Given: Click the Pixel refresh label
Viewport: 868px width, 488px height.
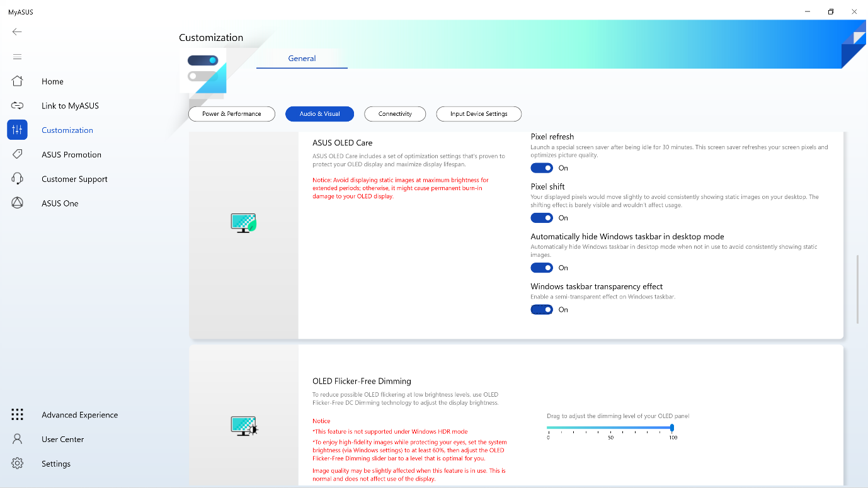Looking at the screenshot, I should click(552, 137).
